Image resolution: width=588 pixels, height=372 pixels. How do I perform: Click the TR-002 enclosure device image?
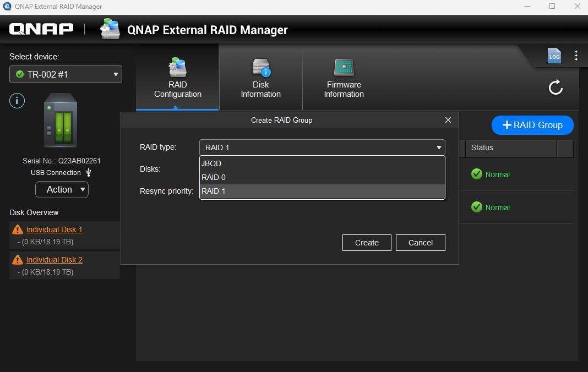pyautogui.click(x=61, y=121)
